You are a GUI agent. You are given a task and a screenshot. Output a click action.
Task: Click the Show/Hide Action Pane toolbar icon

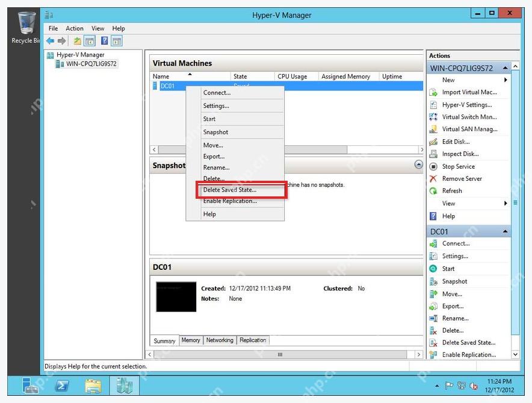(117, 41)
